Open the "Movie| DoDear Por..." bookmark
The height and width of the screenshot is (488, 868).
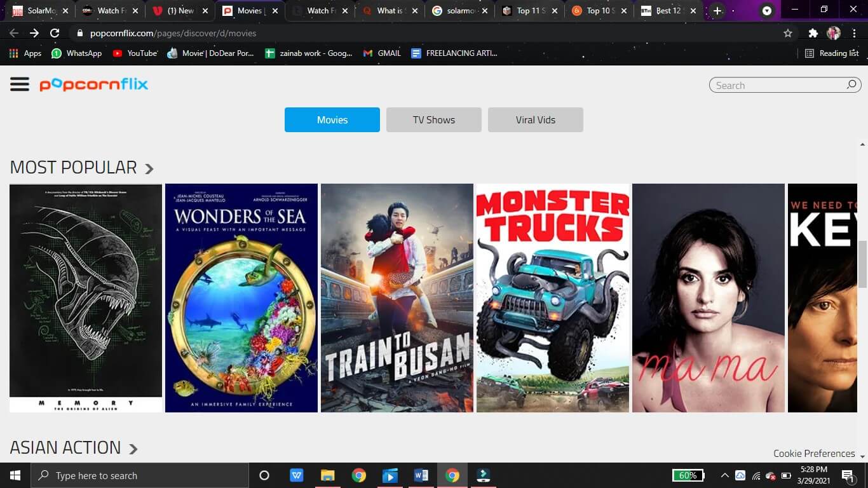click(210, 53)
